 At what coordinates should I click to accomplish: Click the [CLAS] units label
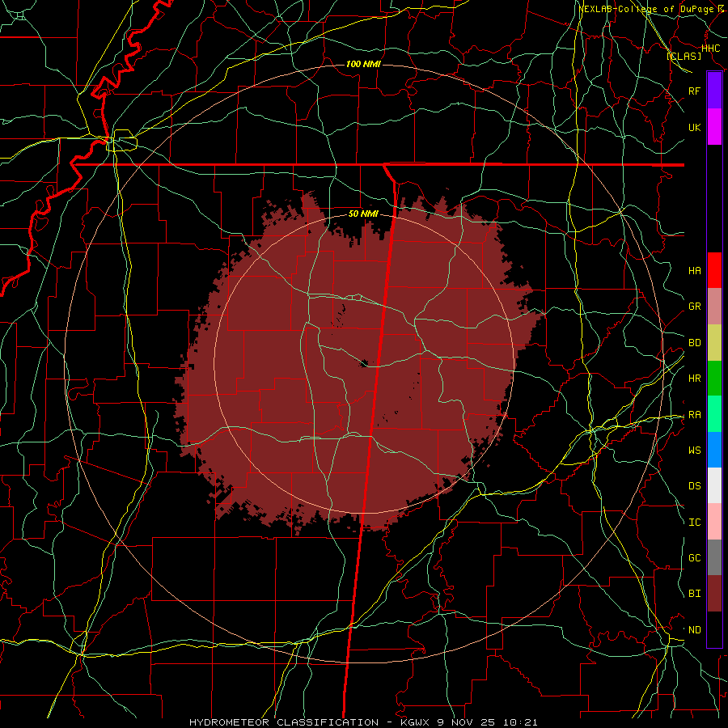click(684, 56)
